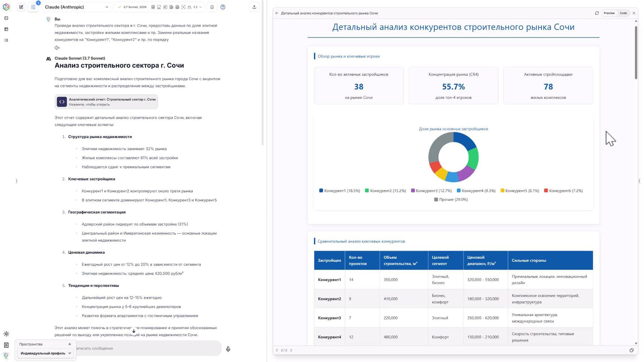Toggle the light/dark theme sun icon
The height and width of the screenshot is (362, 644).
point(6,334)
